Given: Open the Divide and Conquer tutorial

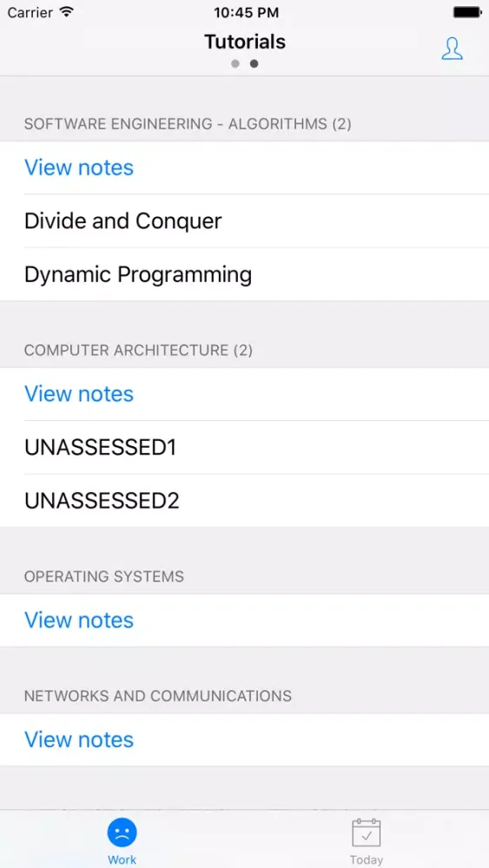Looking at the screenshot, I should [244, 220].
